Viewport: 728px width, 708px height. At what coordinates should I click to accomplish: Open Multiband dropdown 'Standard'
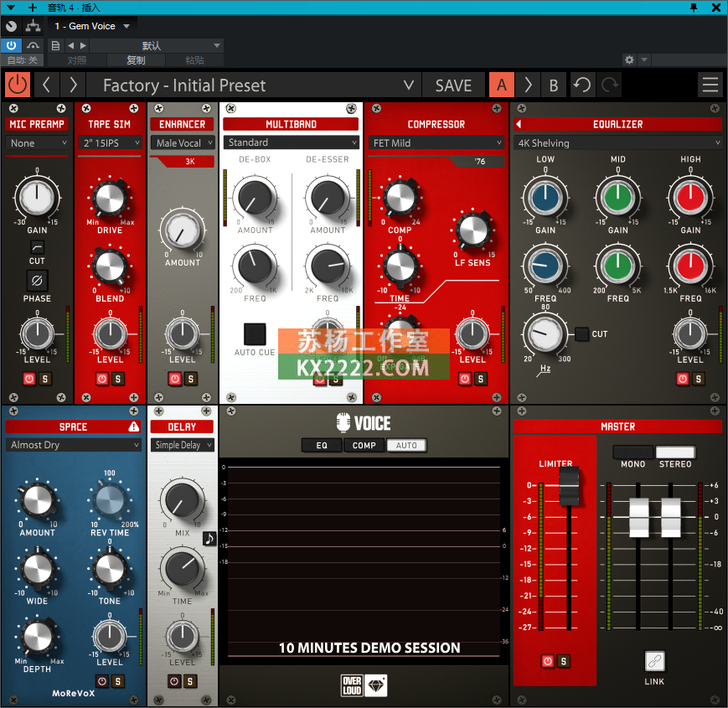(291, 142)
